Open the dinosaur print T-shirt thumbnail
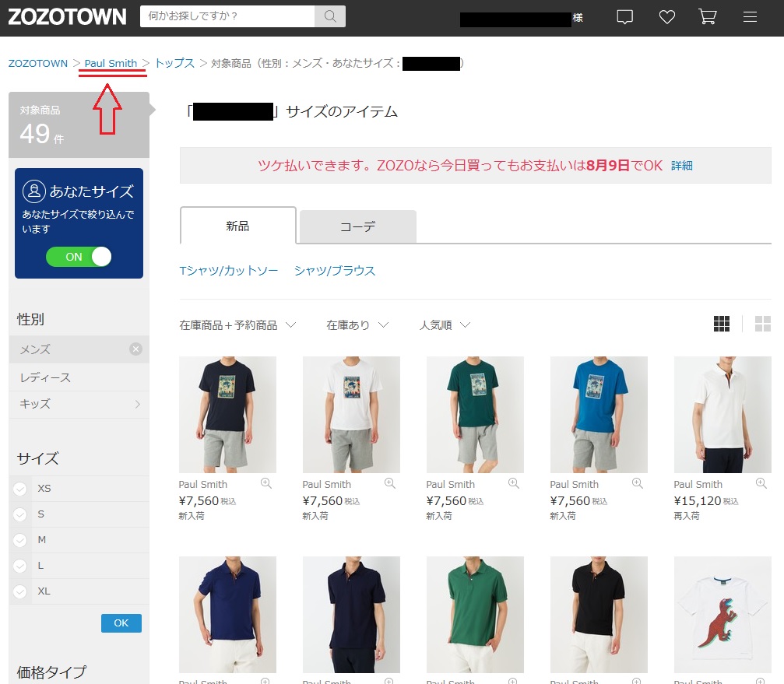 point(722,615)
